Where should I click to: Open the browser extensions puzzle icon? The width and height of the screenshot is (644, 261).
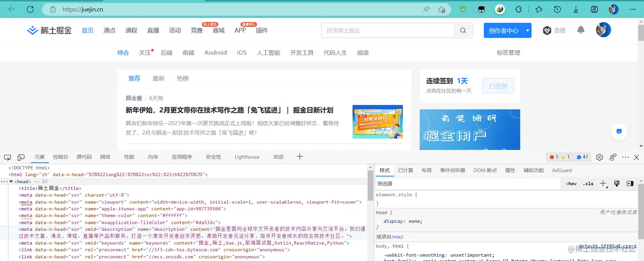pyautogui.click(x=519, y=9)
